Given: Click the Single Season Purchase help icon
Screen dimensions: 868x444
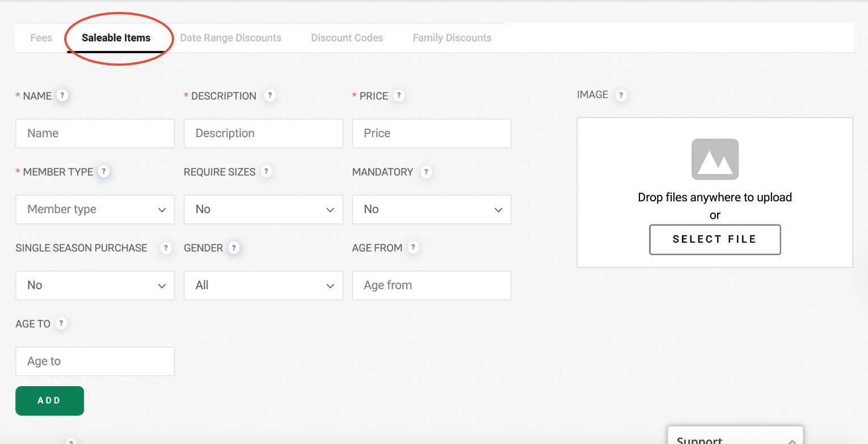Looking at the screenshot, I should point(166,248).
